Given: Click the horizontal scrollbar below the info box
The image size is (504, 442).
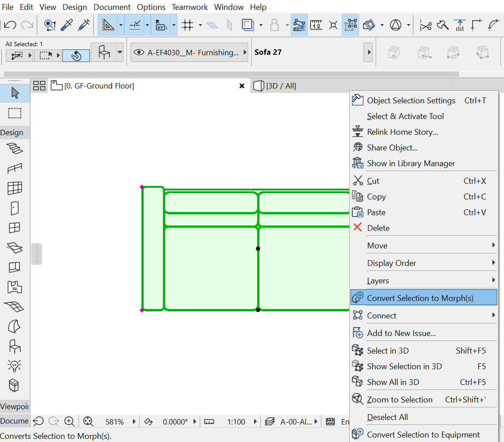Looking at the screenshot, I should coord(231,74).
